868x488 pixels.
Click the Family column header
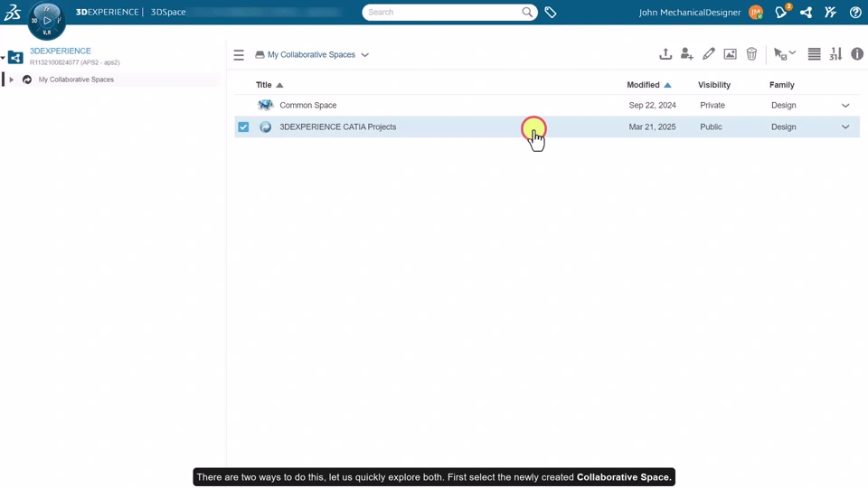[x=781, y=85]
